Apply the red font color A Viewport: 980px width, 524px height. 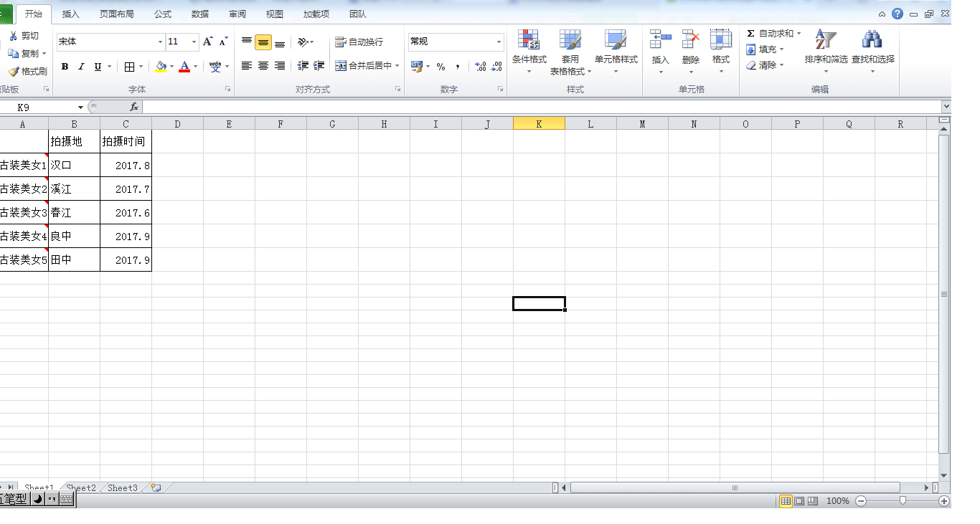(x=184, y=67)
